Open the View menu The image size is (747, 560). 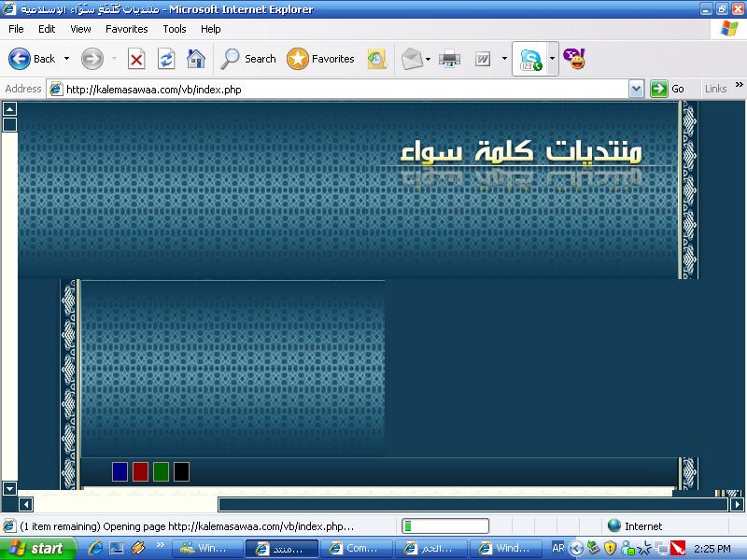[x=80, y=29]
